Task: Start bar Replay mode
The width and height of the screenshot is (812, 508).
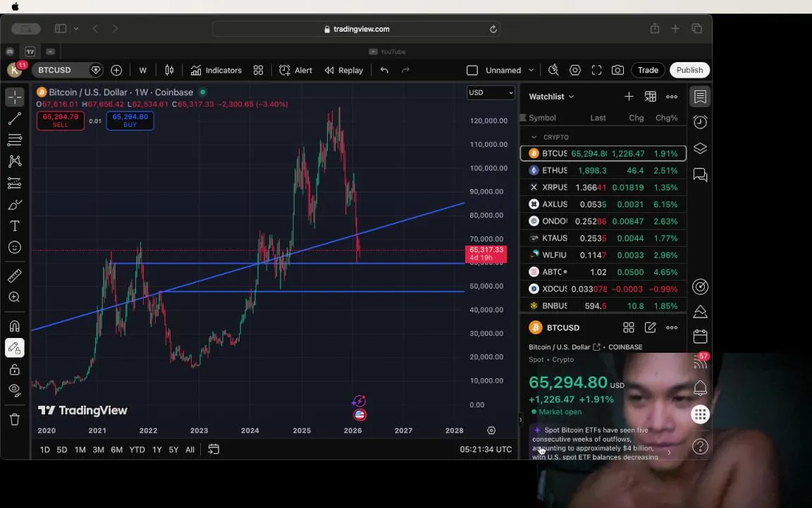Action: (x=344, y=70)
